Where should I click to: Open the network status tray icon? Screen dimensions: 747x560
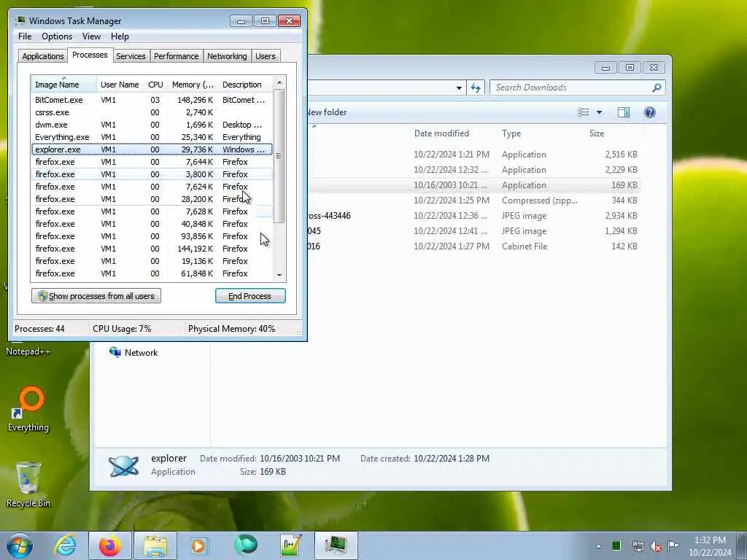coord(638,546)
